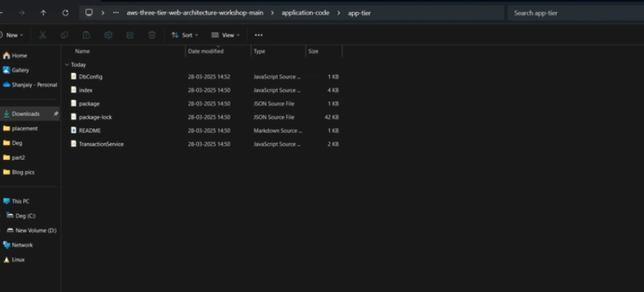
Task: Click the pin icon beside Downloads
Action: click(x=56, y=114)
